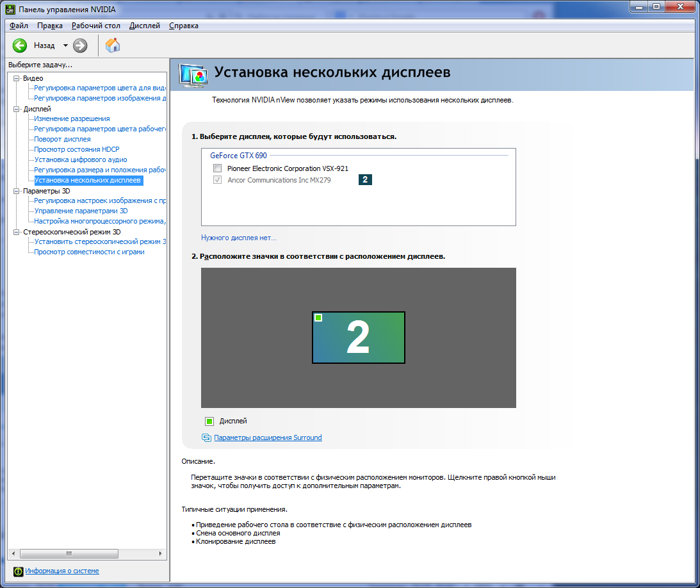This screenshot has width=700, height=588.
Task: Click the primary display marker on monitor 2
Action: 318,318
